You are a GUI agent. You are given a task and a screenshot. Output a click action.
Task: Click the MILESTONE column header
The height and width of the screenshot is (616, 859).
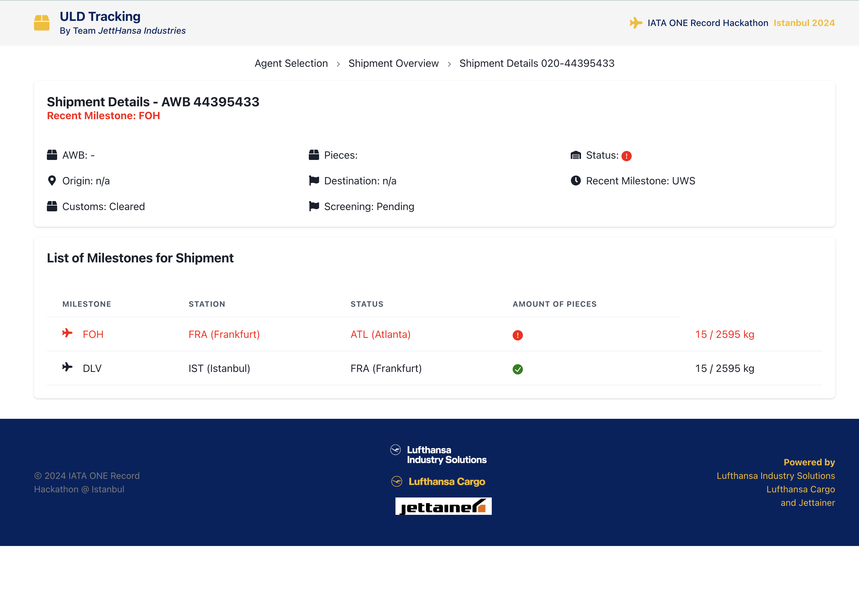coord(87,304)
